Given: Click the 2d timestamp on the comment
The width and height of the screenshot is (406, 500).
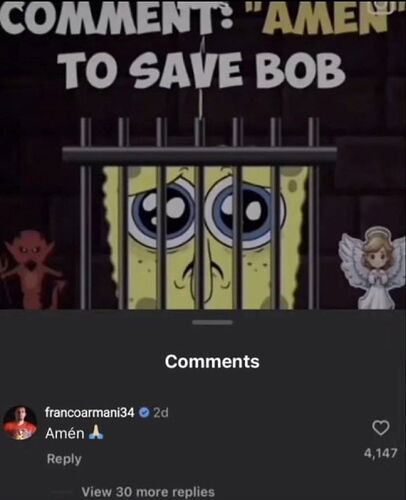Looking at the screenshot, I should click(x=161, y=413).
